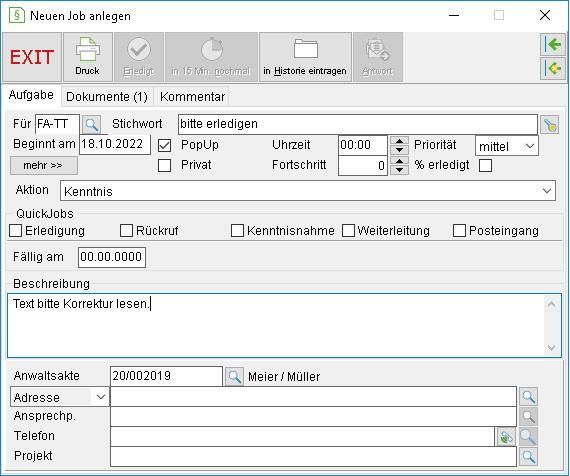The image size is (570, 476).
Task: Click the Stichwort field 'bitte erledigen'
Action: pos(358,124)
